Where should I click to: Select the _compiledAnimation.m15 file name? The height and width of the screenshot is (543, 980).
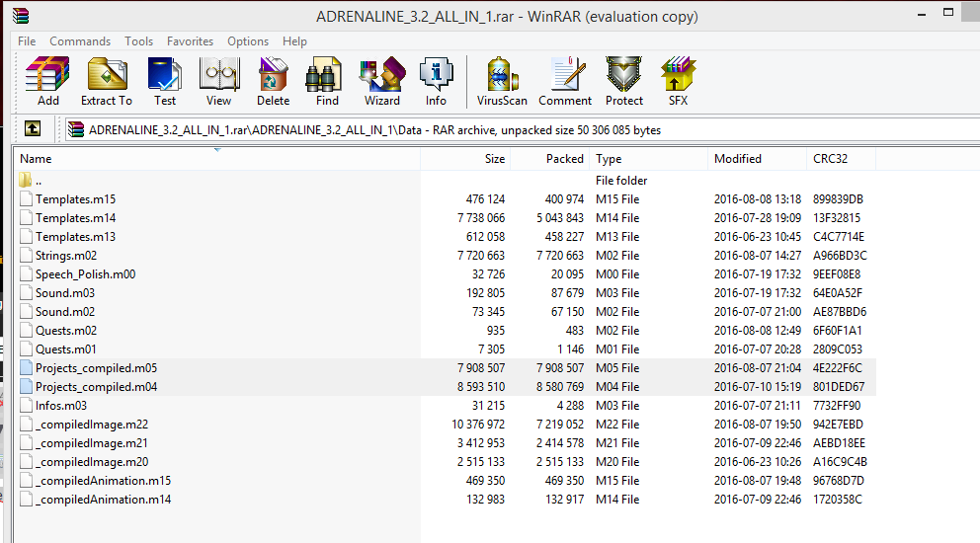coord(103,480)
